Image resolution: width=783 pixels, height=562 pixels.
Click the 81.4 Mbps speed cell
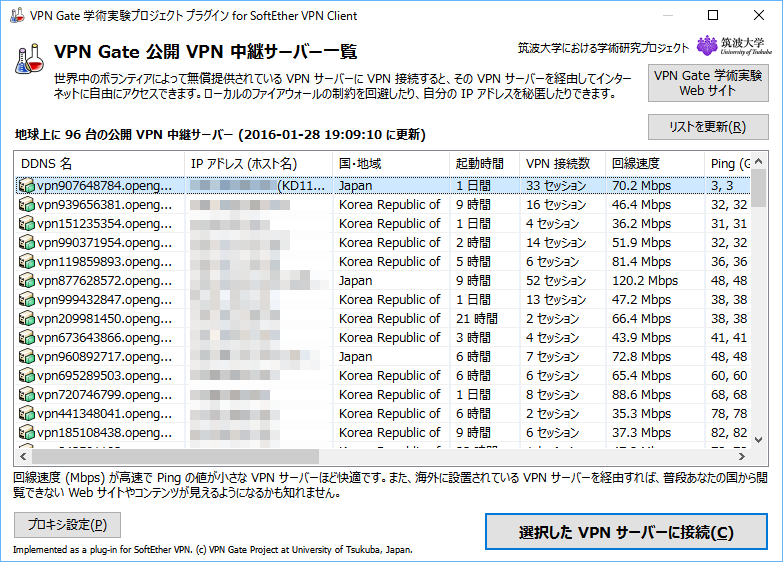(641, 262)
